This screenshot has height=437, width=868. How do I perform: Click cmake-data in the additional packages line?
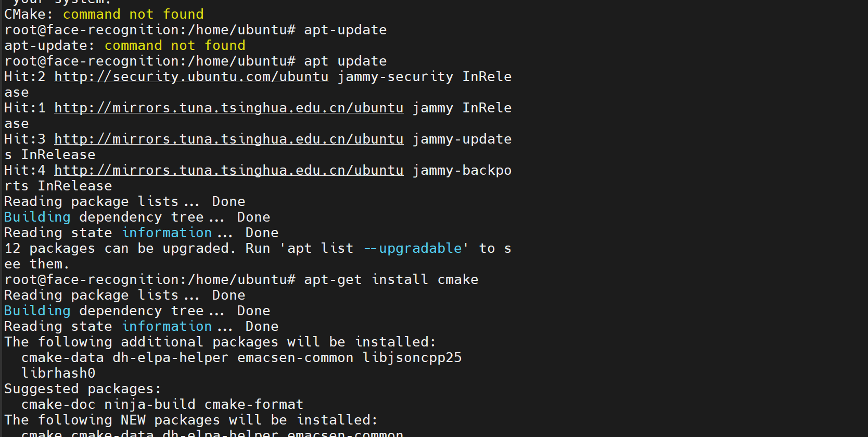tap(62, 358)
